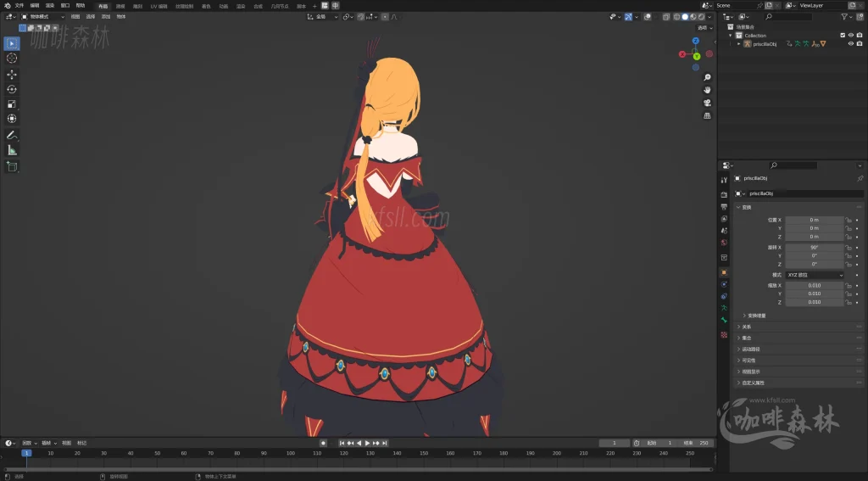Click the current frame number field
Screen dimensions: 868x481
click(614, 444)
